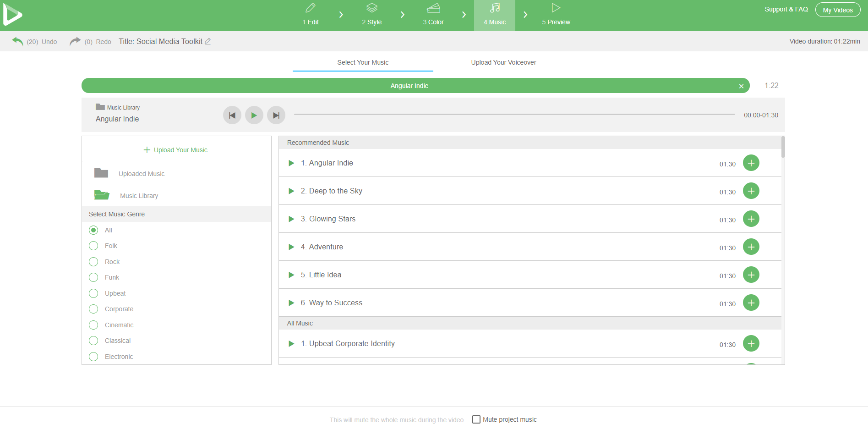Select the Corporate genre
868x424 pixels.
(x=93, y=309)
